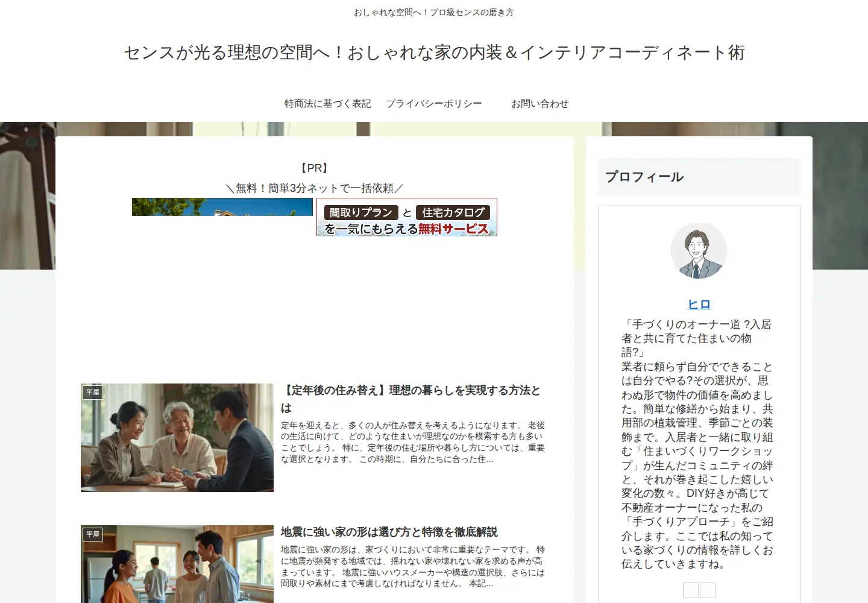The image size is (868, 603).
Task: Click the left social icon under profile text
Action: [691, 590]
